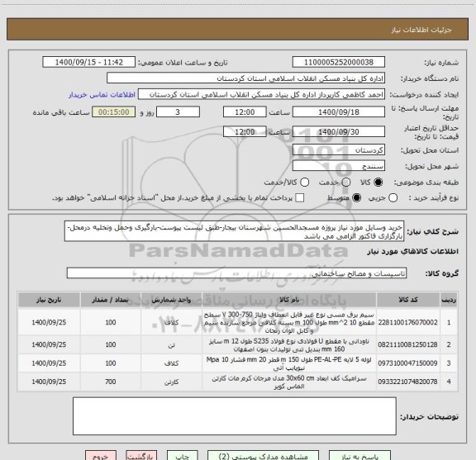The height and width of the screenshot is (460, 476).
Task: Click the چاپ print button
Action: click(x=183, y=456)
